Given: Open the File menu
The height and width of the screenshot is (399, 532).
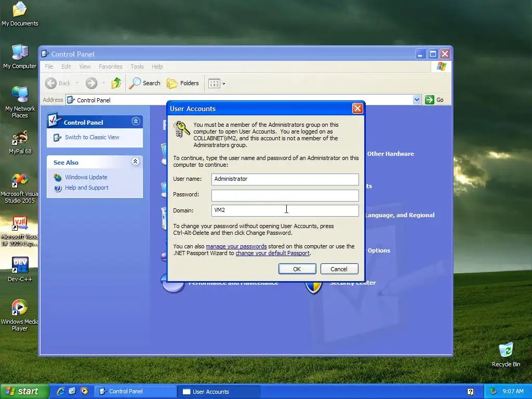Looking at the screenshot, I should click(x=49, y=66).
